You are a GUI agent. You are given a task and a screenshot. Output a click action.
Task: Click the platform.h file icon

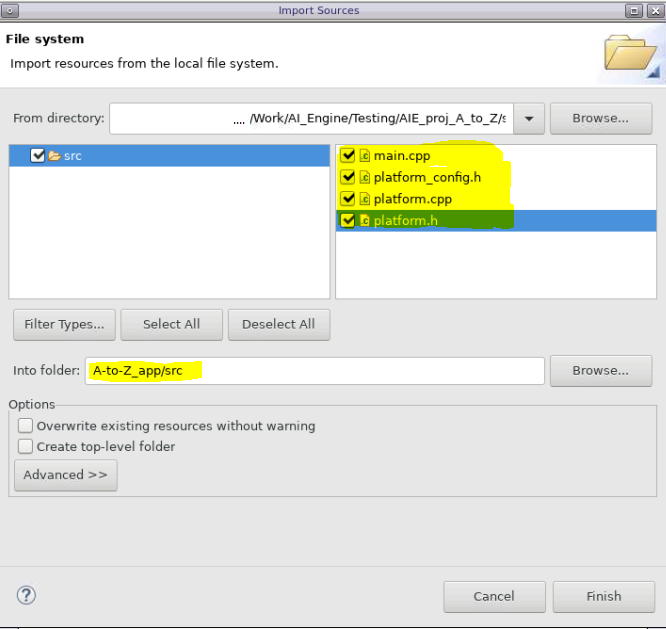click(x=365, y=220)
